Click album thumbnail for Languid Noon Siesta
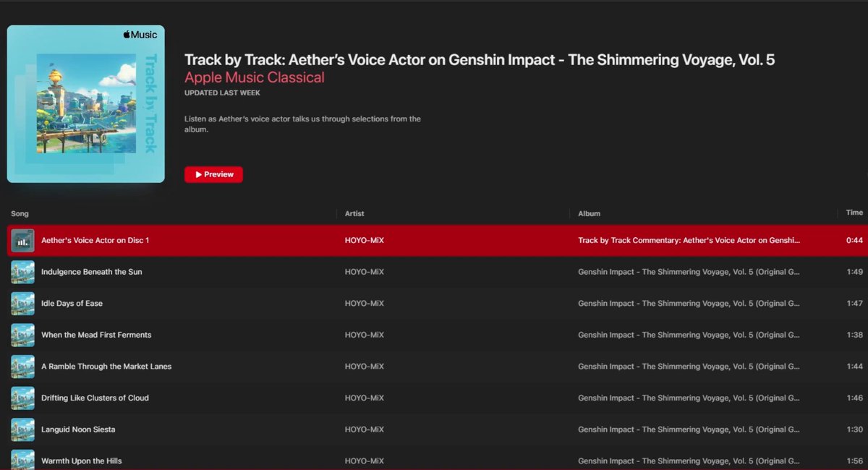 (22, 430)
